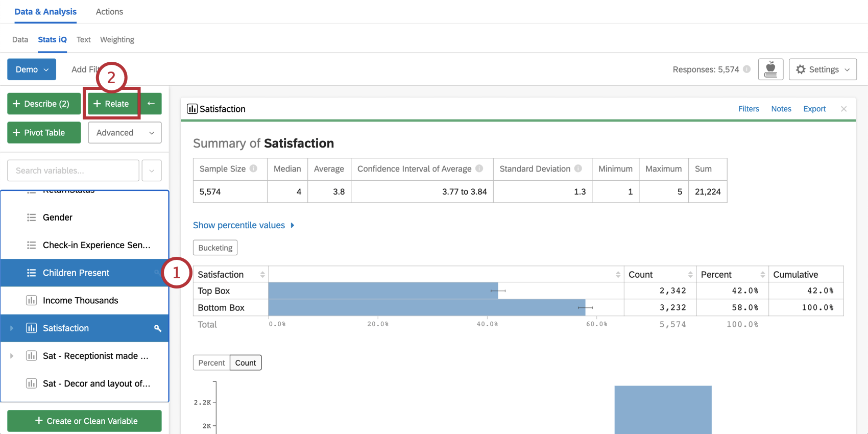Switch chart display to Count
The width and height of the screenshot is (868, 434).
246,363
